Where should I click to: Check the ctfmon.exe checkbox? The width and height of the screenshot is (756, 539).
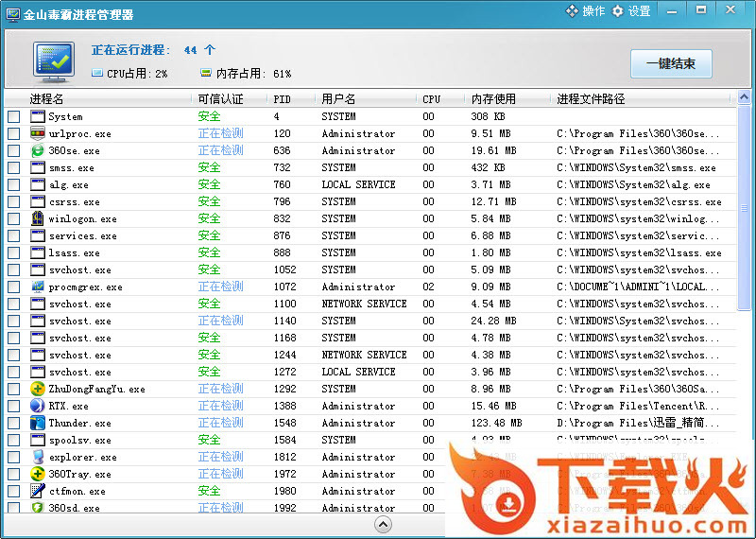(x=13, y=491)
